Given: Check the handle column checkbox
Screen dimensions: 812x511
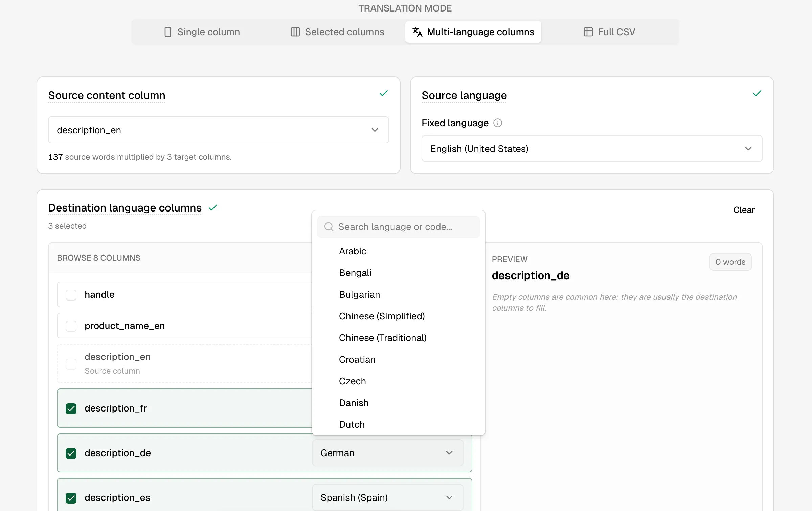Looking at the screenshot, I should [71, 295].
